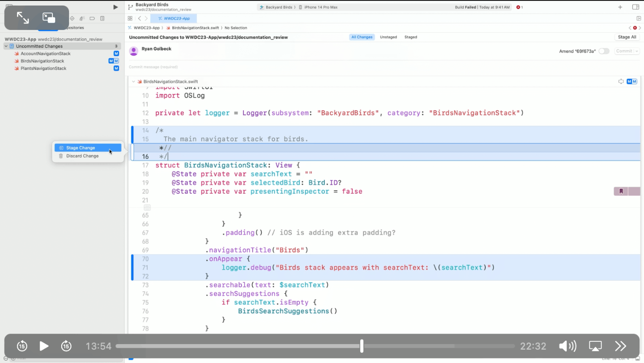Switch to Unstaged filter
The height and width of the screenshot is (363, 644).
(x=388, y=37)
